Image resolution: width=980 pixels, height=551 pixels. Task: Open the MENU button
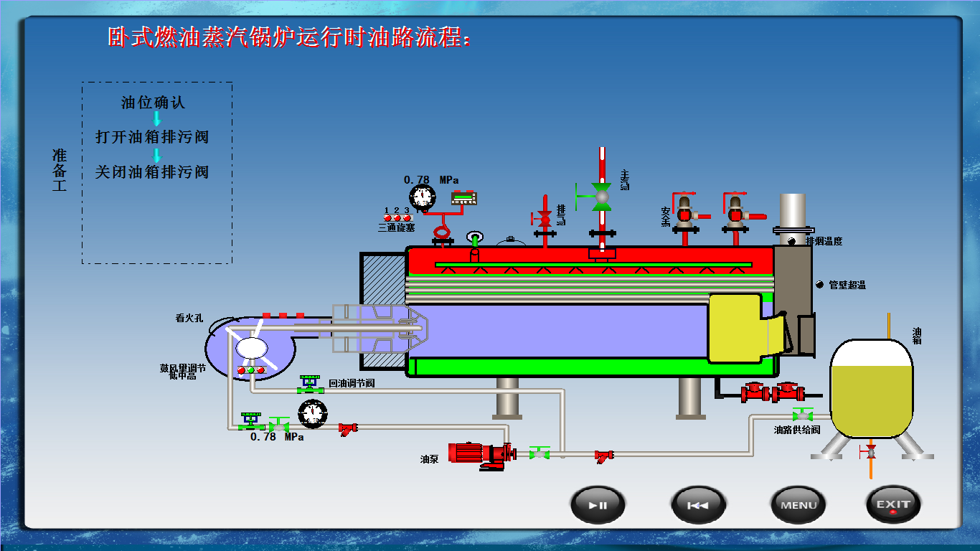point(798,505)
